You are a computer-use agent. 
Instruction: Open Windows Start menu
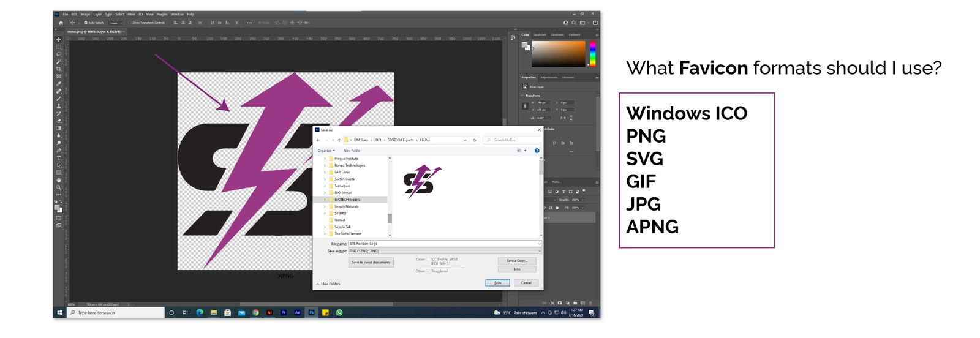click(59, 312)
